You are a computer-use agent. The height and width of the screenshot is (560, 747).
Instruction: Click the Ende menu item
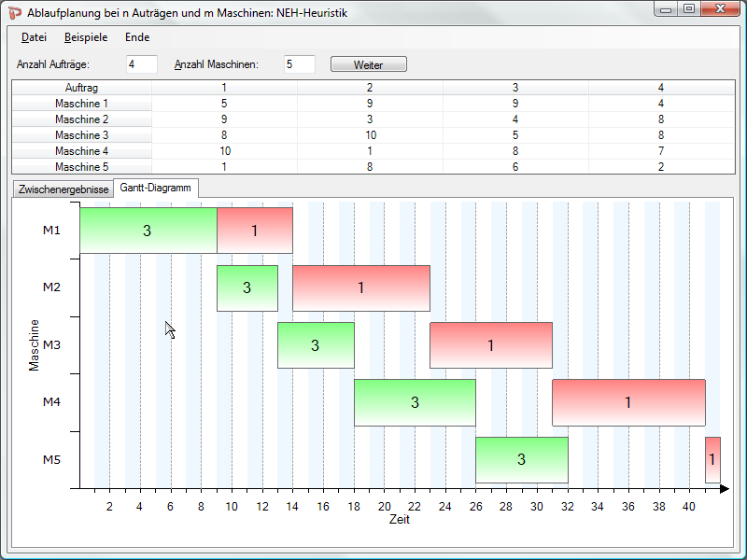click(x=137, y=37)
